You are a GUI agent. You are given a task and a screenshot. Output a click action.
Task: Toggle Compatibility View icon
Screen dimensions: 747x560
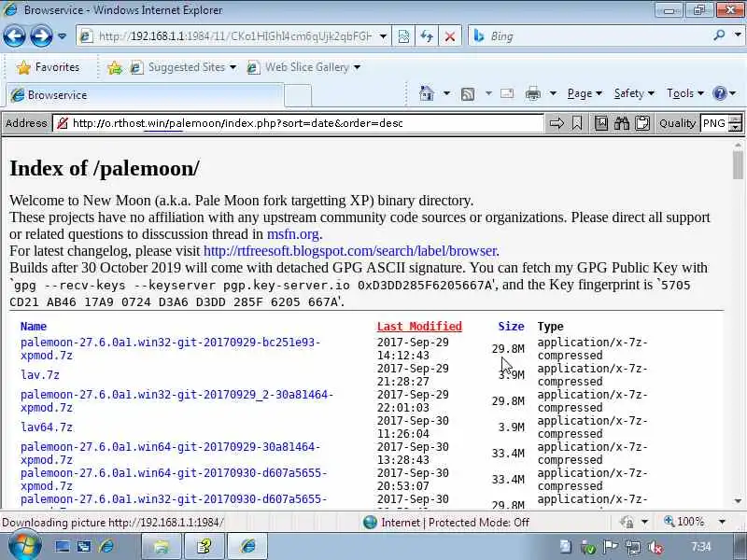pyautogui.click(x=403, y=36)
